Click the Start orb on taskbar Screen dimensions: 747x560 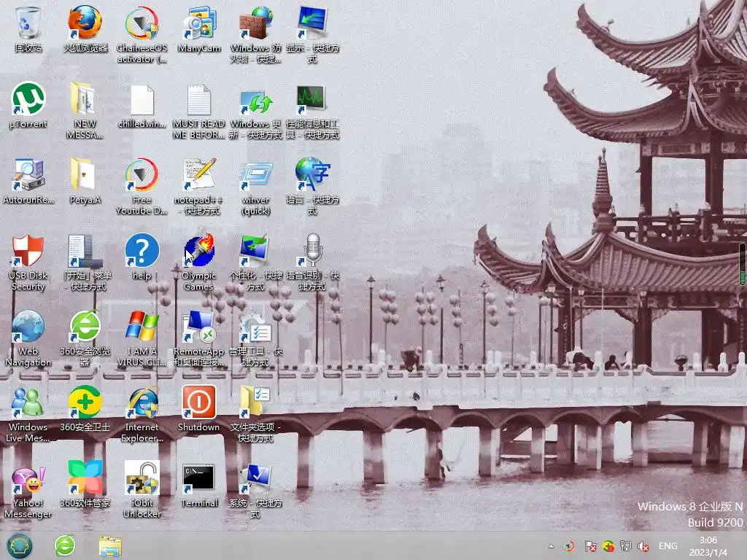19,545
